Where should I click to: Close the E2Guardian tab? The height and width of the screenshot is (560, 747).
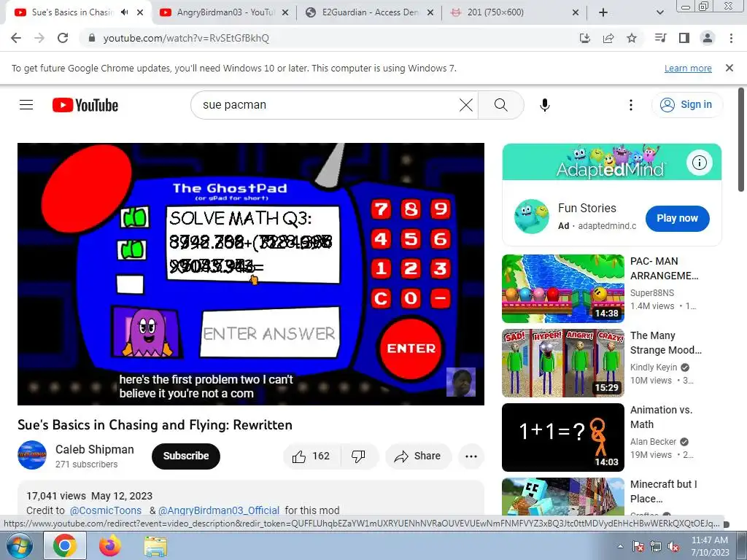tap(430, 12)
